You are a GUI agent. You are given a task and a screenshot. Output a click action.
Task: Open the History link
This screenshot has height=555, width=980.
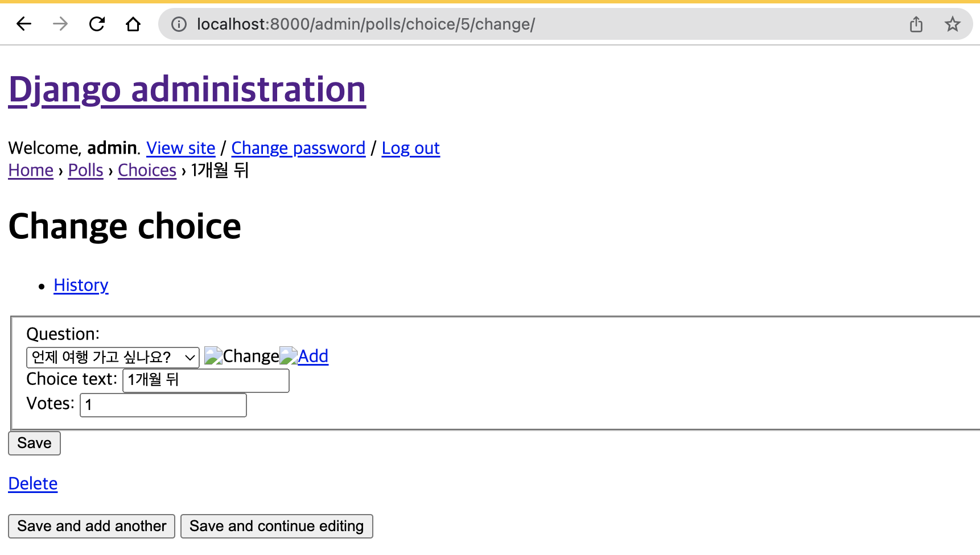81,285
